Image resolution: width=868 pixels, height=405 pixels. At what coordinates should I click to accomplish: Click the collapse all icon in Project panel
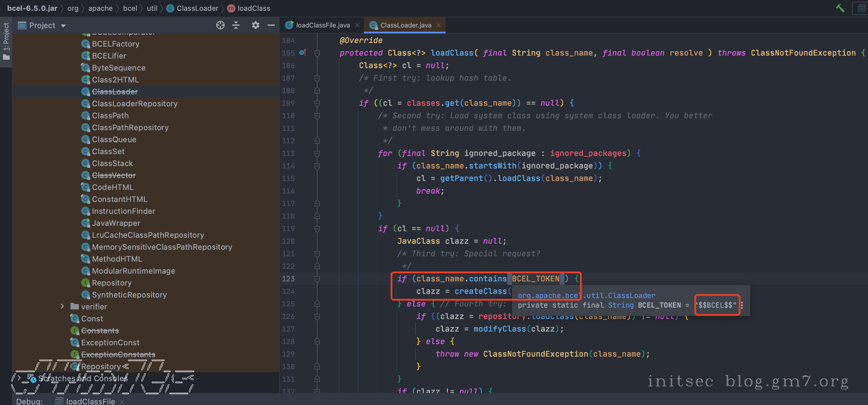236,25
